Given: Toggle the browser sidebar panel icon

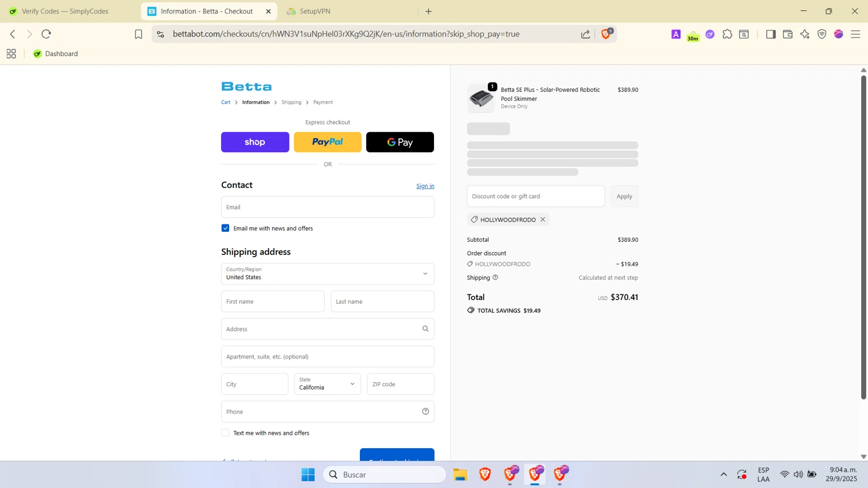Looking at the screenshot, I should click(771, 34).
